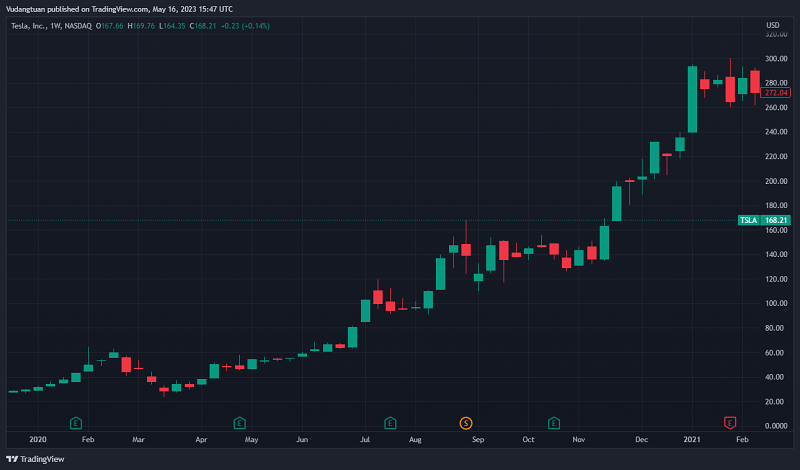Click the green TSLA ticker price tag
Screen dimensions: 800x470
pyautogui.click(x=748, y=220)
